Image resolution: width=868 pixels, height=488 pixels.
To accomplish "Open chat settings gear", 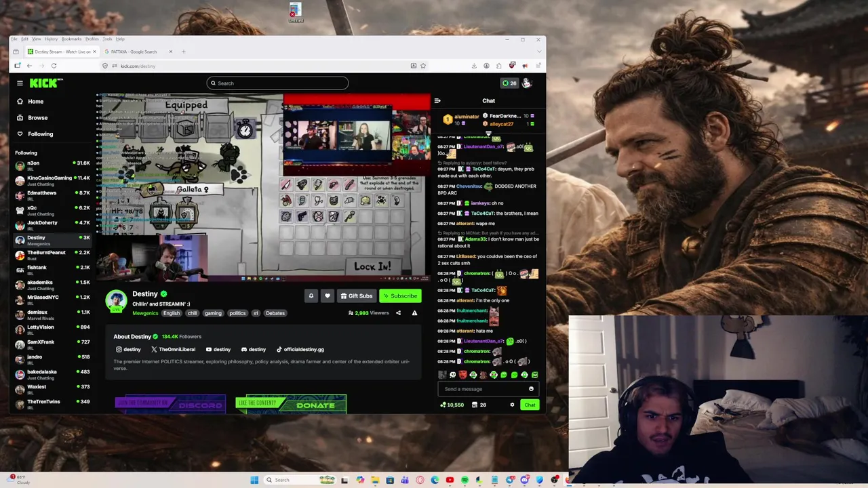I will 512,405.
